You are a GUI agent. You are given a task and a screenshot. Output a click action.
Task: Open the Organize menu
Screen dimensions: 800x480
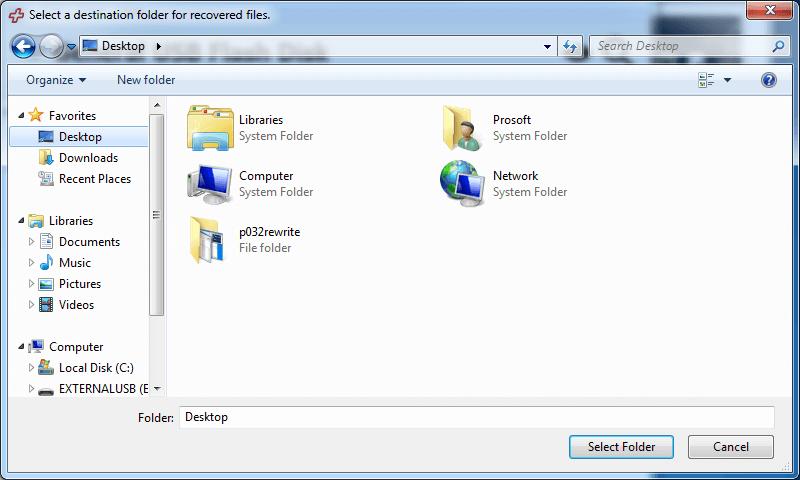(56, 80)
